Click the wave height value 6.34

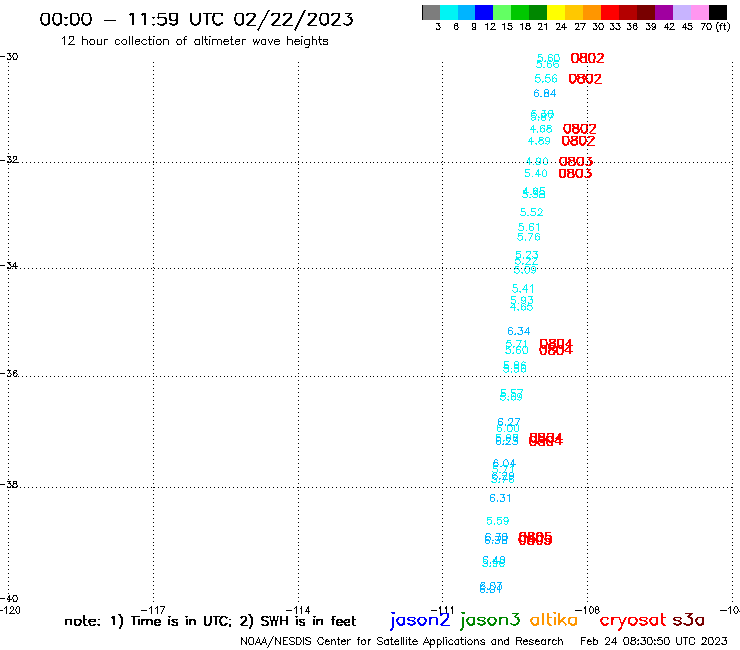[x=519, y=331]
